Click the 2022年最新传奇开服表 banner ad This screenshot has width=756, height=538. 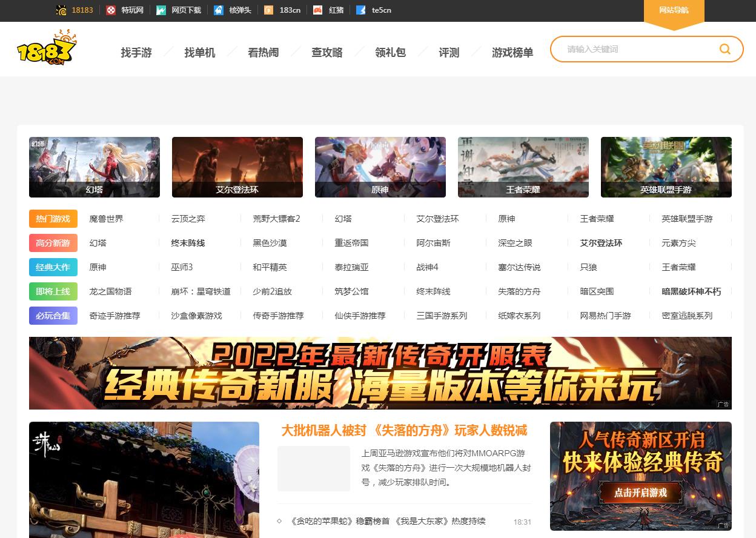coord(380,373)
